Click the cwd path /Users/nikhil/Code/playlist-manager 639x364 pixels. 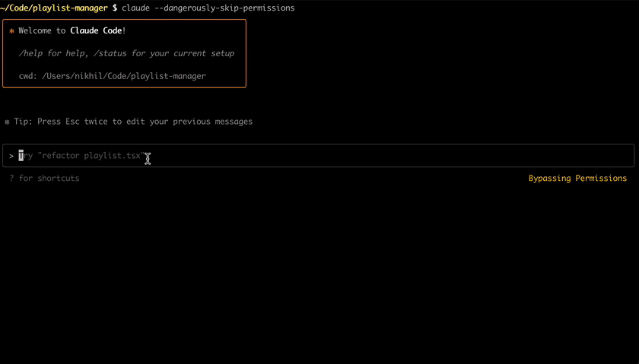(124, 76)
